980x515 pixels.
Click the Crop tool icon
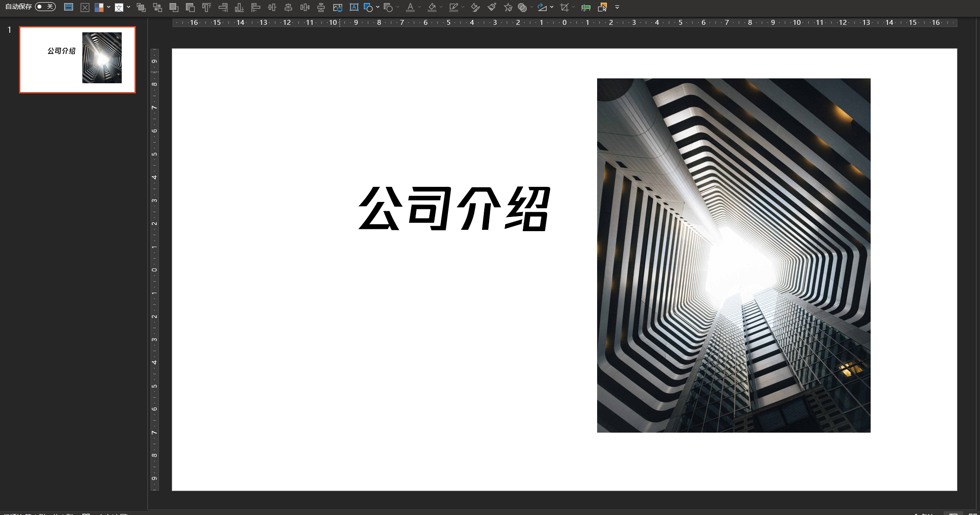tap(564, 7)
